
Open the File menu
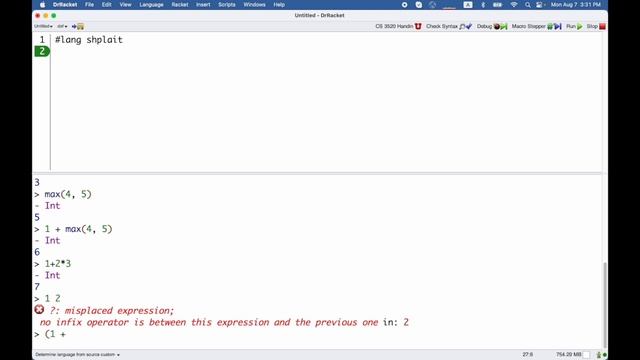[x=89, y=4]
